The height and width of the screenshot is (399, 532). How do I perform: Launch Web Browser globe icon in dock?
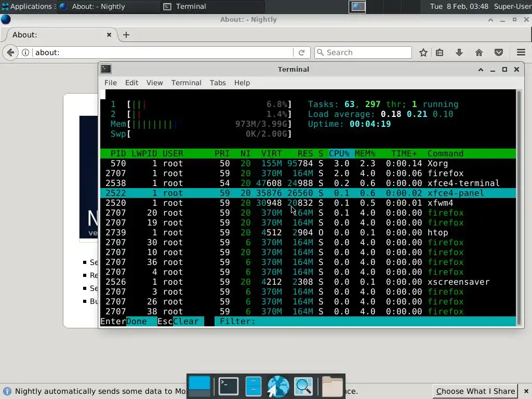tap(278, 386)
